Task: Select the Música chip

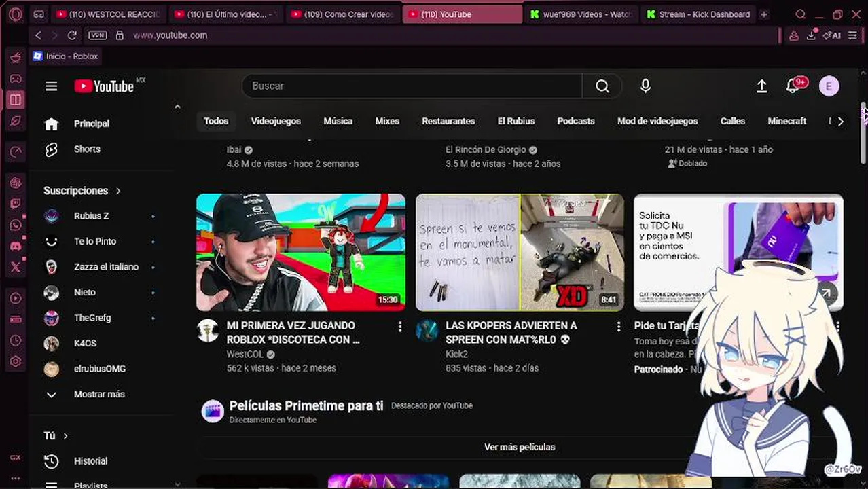Action: click(x=338, y=121)
